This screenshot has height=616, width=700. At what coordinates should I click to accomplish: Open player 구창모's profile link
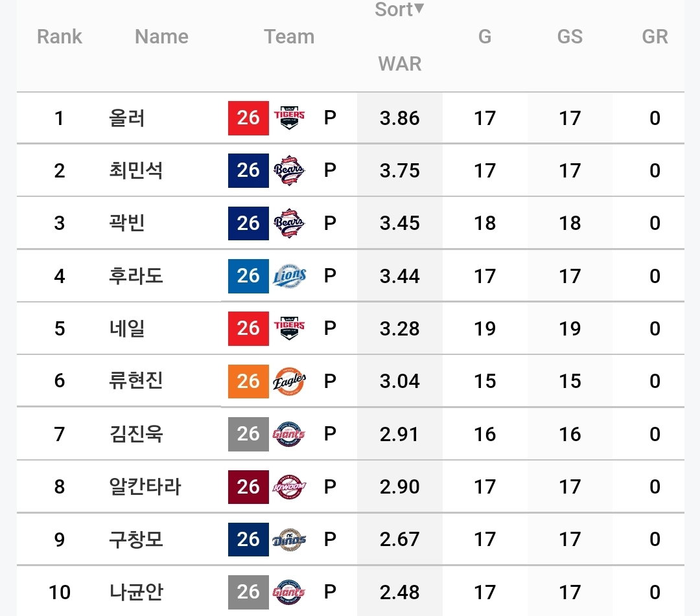pos(136,539)
